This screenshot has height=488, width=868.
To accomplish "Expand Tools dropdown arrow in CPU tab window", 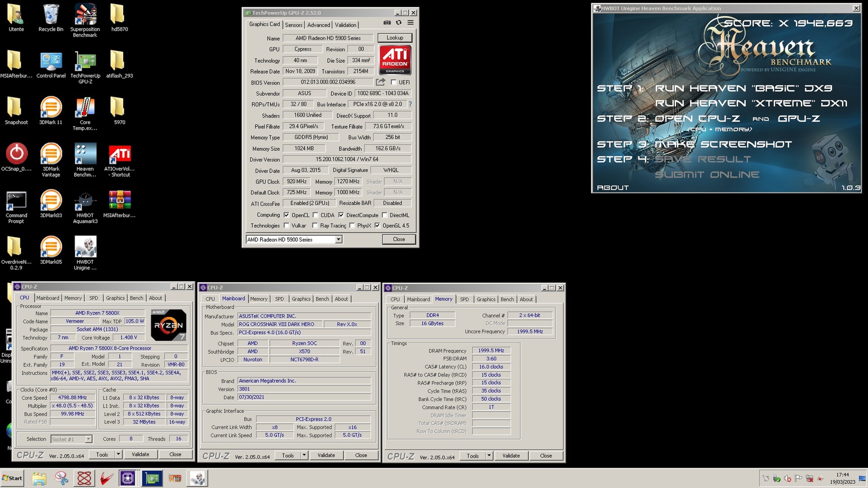I will [118, 455].
